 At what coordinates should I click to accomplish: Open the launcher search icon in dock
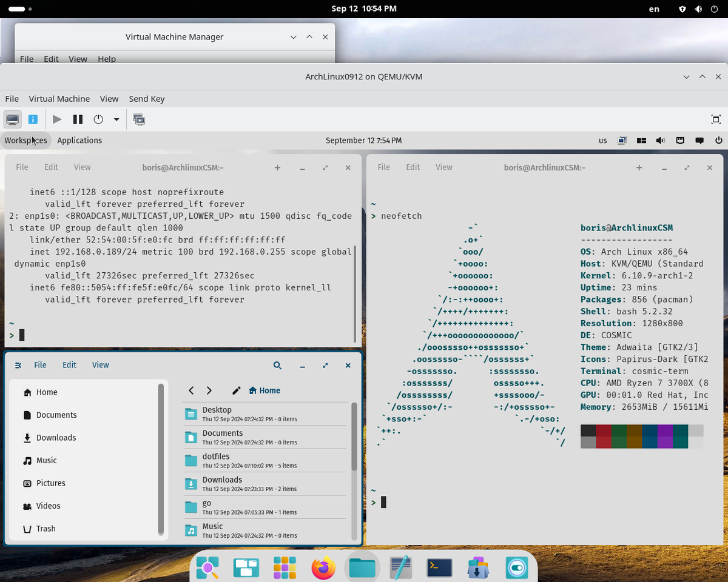coord(207,568)
